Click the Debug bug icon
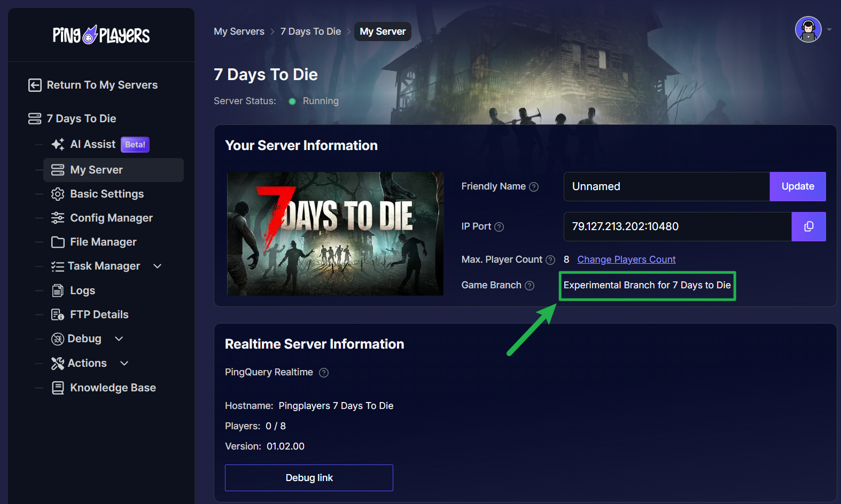841x504 pixels. coord(58,339)
